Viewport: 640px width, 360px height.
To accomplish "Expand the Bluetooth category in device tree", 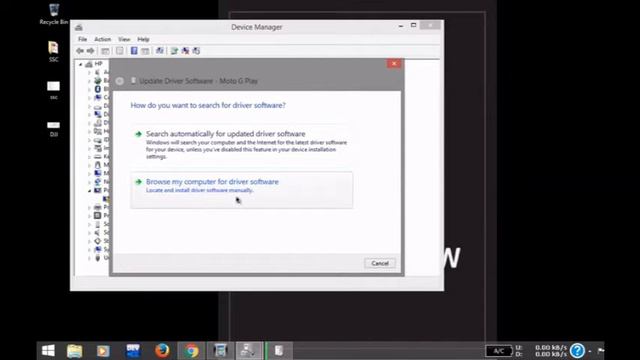I will click(89, 89).
